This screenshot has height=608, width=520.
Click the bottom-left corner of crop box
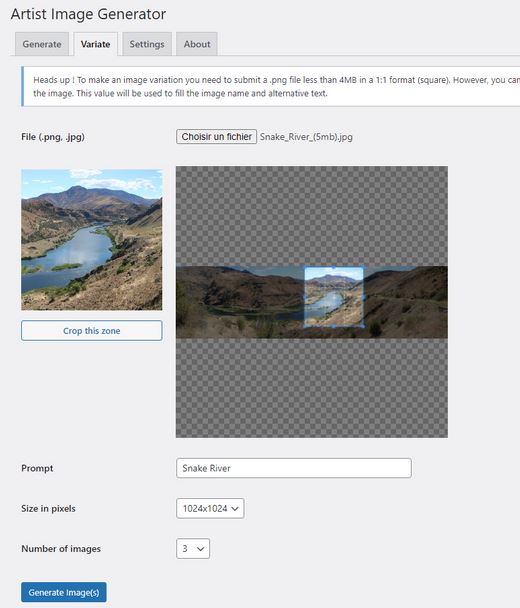click(304, 326)
